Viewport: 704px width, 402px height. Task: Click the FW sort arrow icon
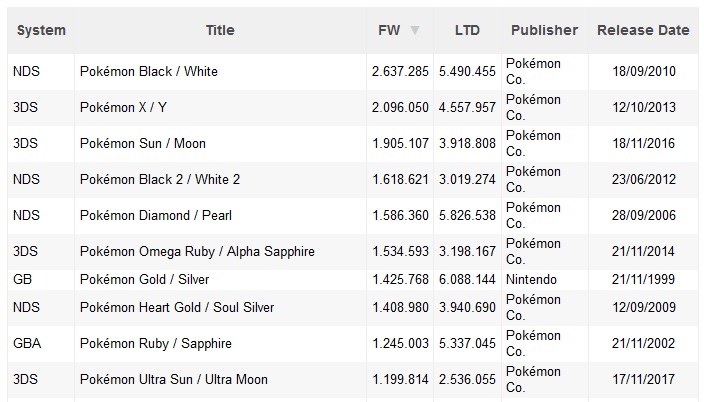[415, 31]
